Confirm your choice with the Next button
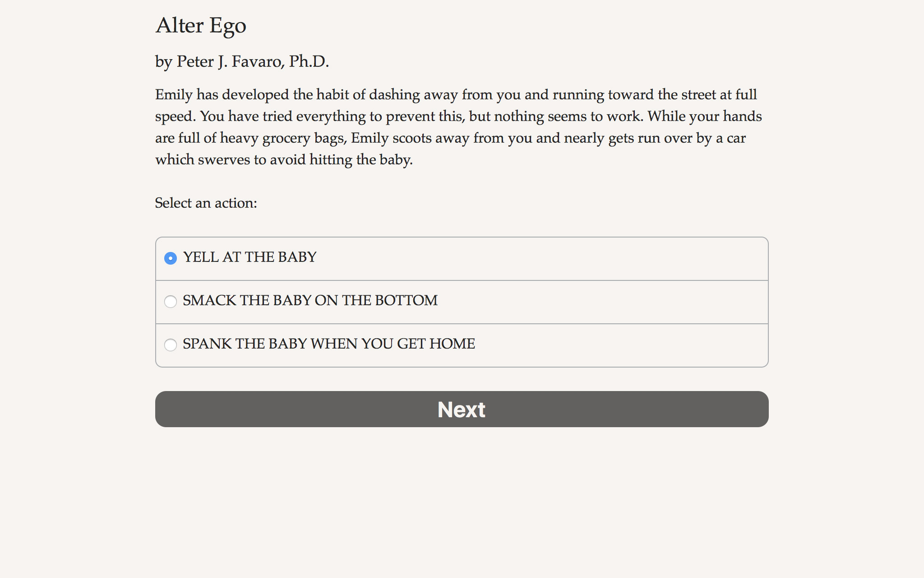 click(x=461, y=409)
